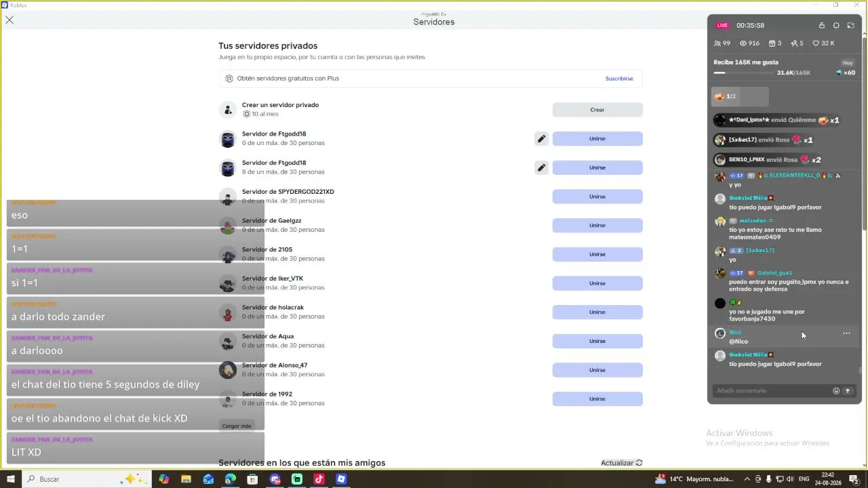Send the comment with the arrow button

[848, 391]
